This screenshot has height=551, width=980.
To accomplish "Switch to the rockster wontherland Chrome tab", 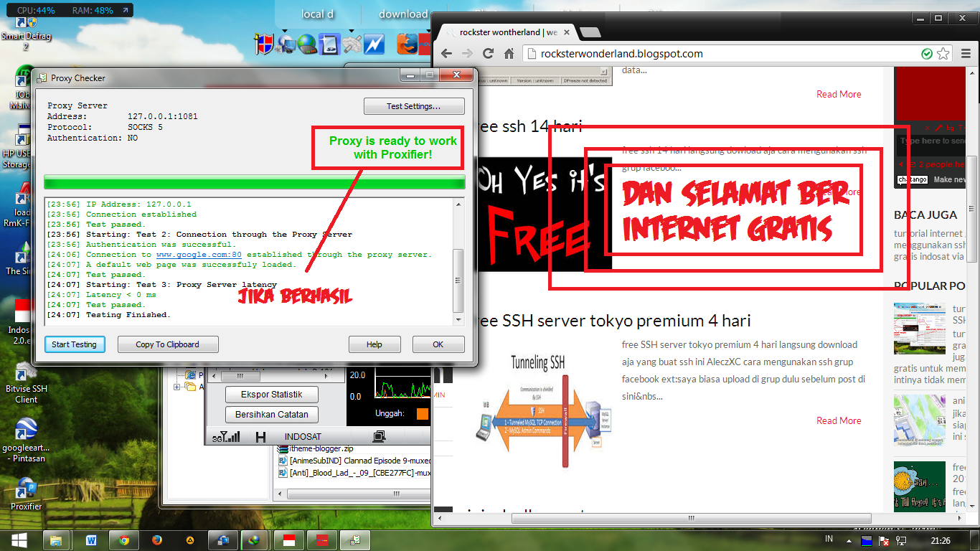I will pos(508,32).
